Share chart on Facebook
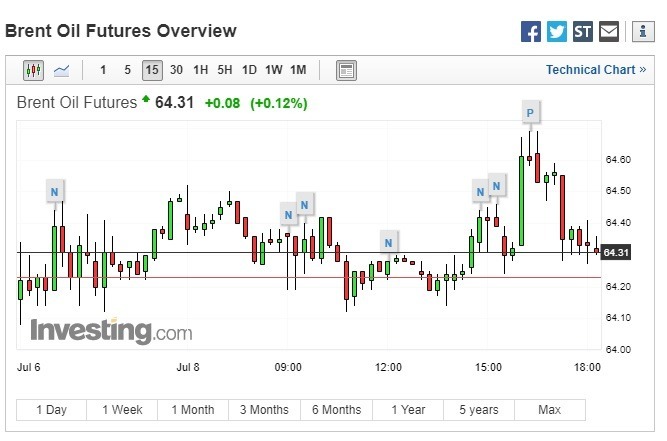Screen dimensions: 667x441 (530, 32)
